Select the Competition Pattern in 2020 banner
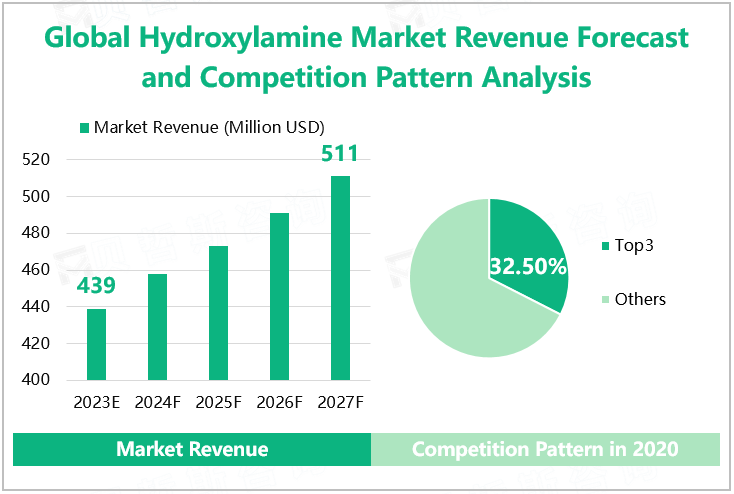The height and width of the screenshot is (494, 734). point(545,449)
